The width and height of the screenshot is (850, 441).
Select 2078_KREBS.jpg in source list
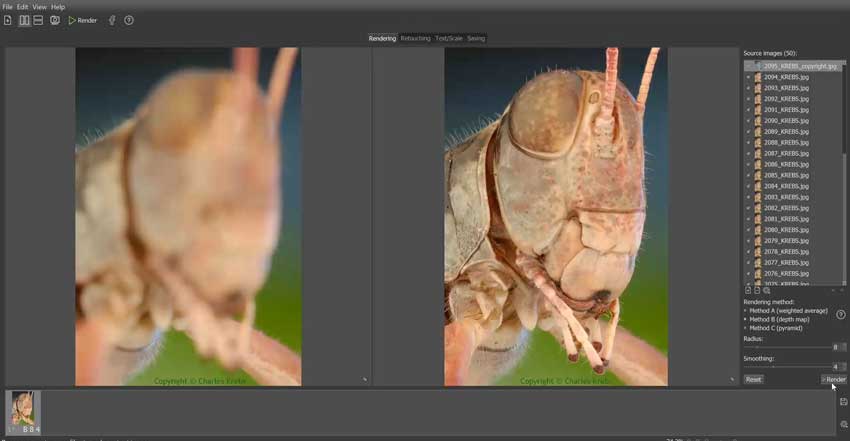[786, 252]
